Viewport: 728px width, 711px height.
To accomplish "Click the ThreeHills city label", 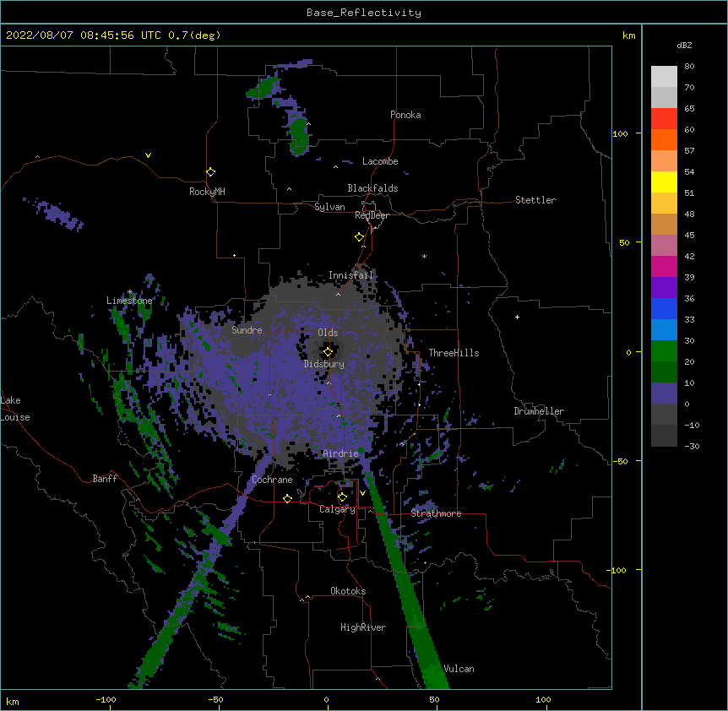I will pyautogui.click(x=454, y=353).
